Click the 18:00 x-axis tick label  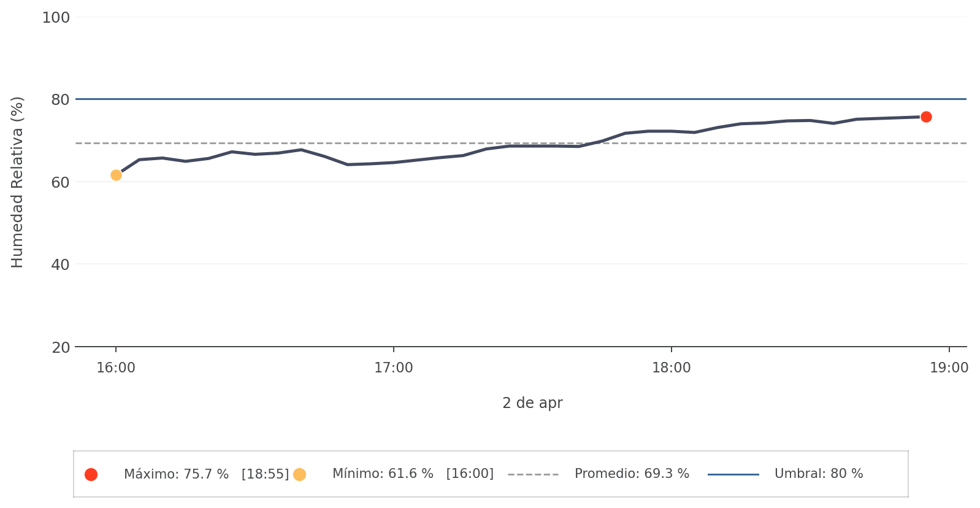pyautogui.click(x=672, y=368)
